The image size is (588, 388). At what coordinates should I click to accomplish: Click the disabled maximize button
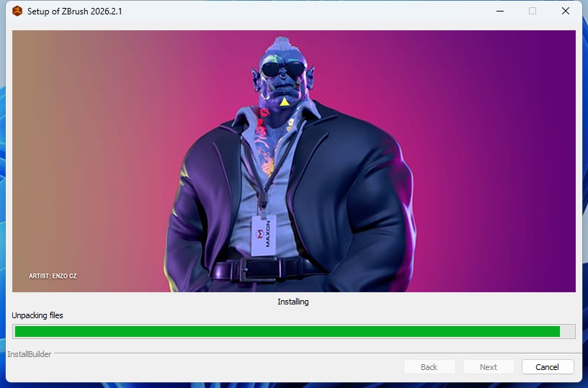(x=533, y=12)
